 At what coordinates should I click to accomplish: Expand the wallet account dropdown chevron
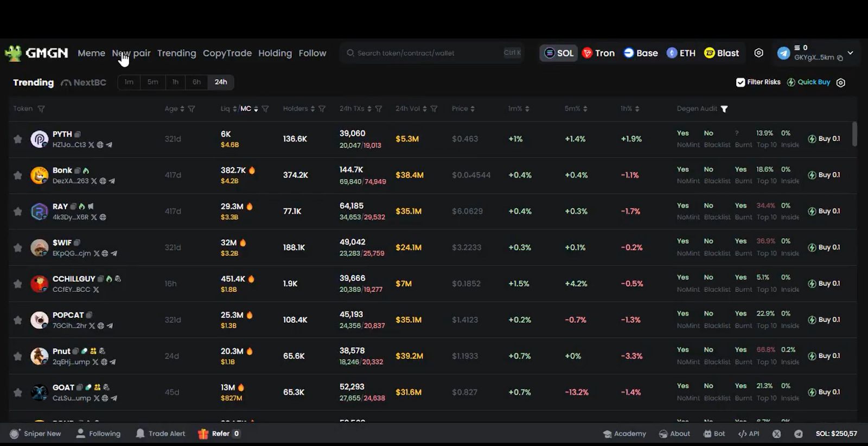[x=850, y=53]
